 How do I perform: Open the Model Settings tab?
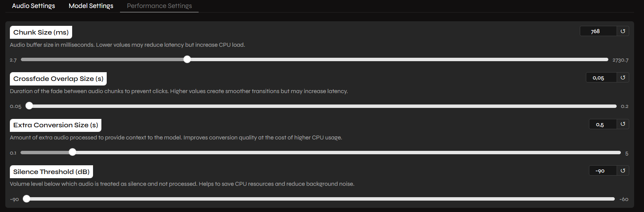[x=91, y=6]
